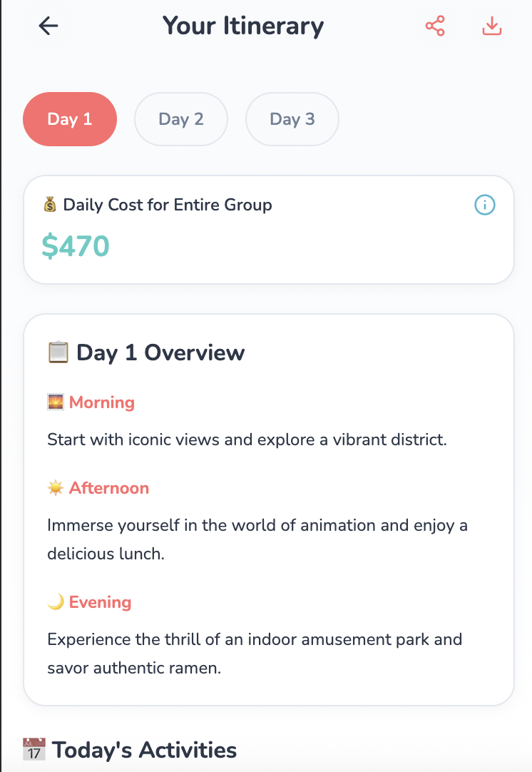The width and height of the screenshot is (532, 772).
Task: Switch to the Day 2 tab
Action: point(181,119)
